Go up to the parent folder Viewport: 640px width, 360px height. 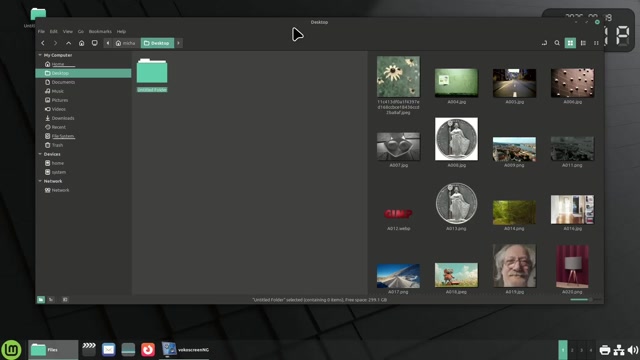tap(69, 43)
